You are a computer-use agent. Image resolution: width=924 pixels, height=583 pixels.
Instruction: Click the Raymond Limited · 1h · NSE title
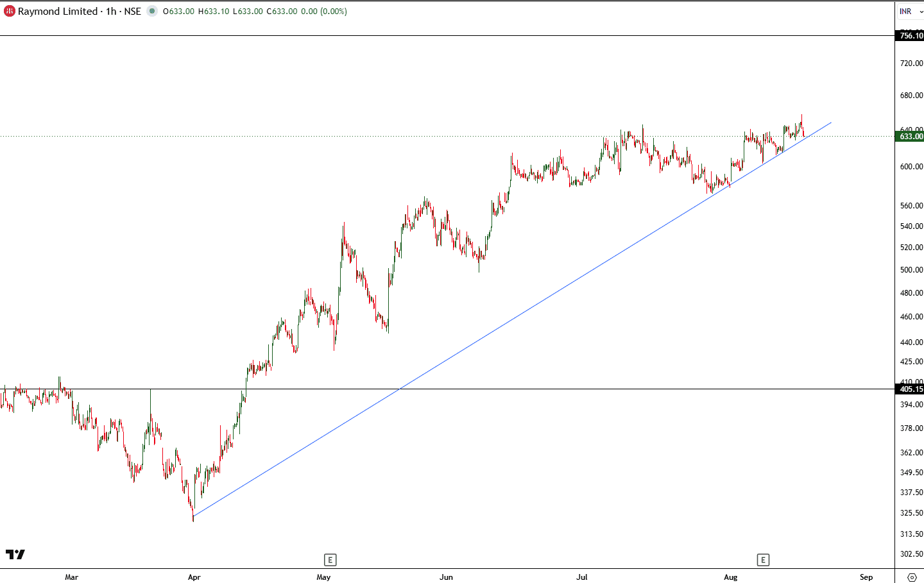(x=80, y=11)
